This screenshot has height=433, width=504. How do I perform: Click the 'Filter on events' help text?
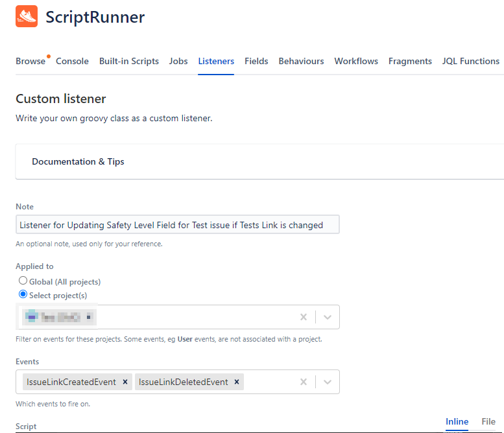click(169, 339)
